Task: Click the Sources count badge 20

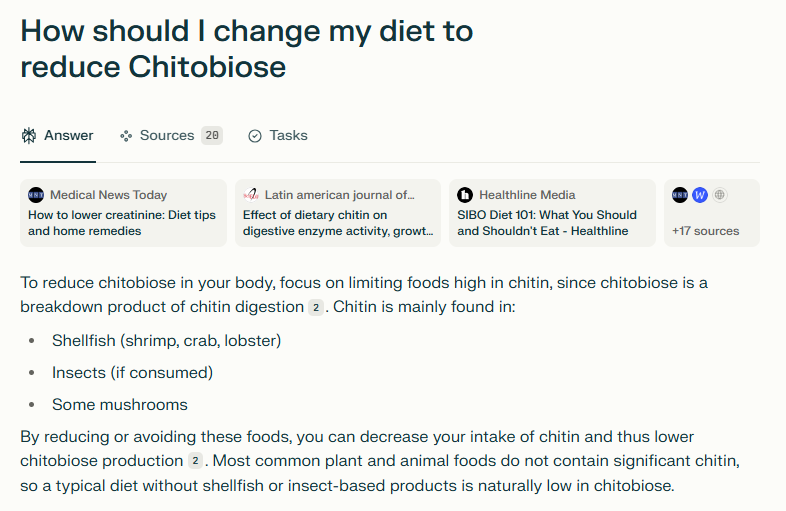Action: click(x=212, y=135)
